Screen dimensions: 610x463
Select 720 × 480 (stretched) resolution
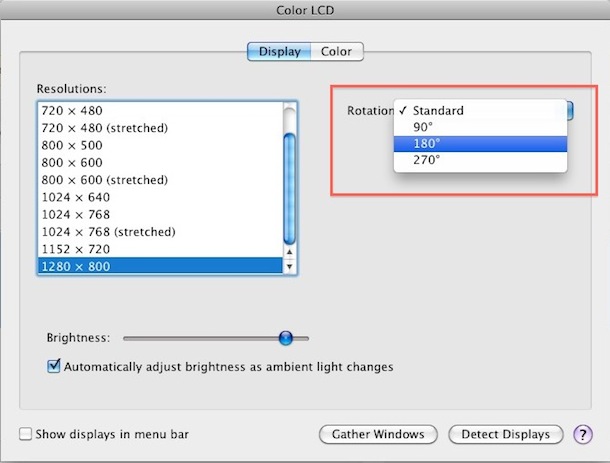(161, 128)
